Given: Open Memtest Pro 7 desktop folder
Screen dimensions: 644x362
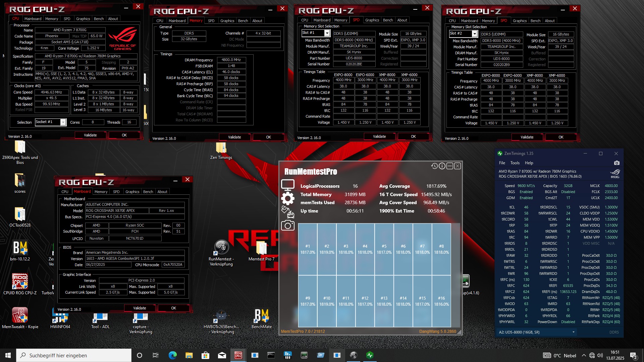Looking at the screenshot, I should click(261, 251).
